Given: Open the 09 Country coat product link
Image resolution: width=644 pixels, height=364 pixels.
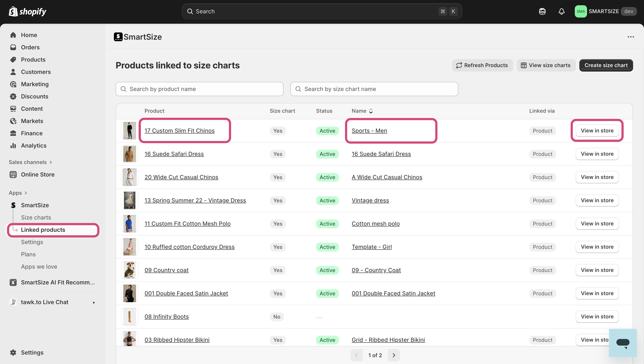Looking at the screenshot, I should (x=166, y=270).
